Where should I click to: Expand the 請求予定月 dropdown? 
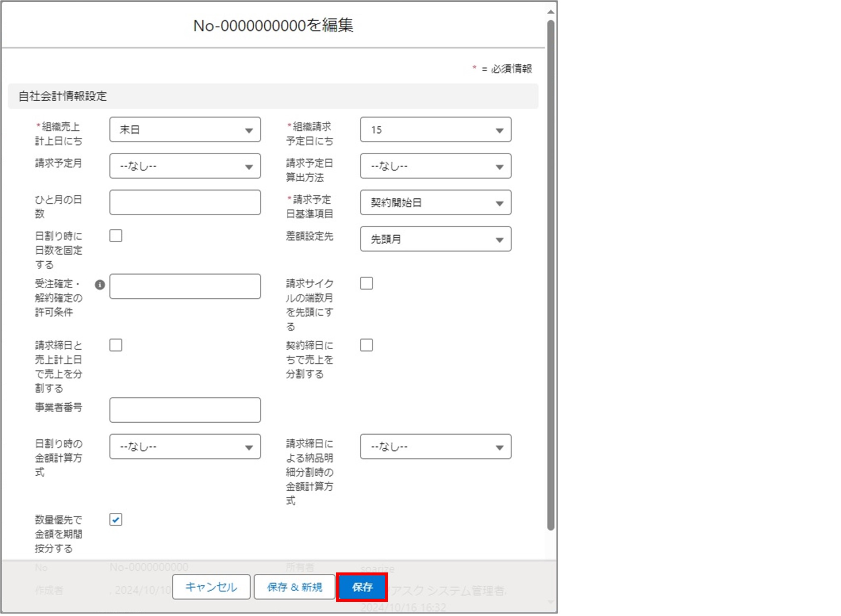185,166
